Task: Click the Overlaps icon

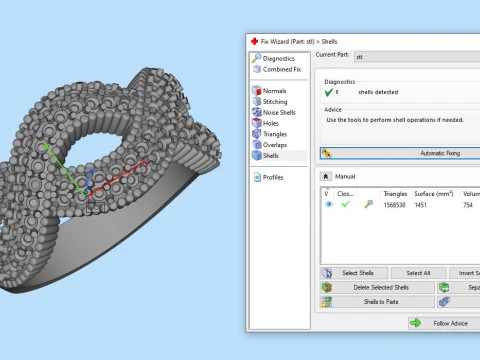Action: pyautogui.click(x=257, y=145)
